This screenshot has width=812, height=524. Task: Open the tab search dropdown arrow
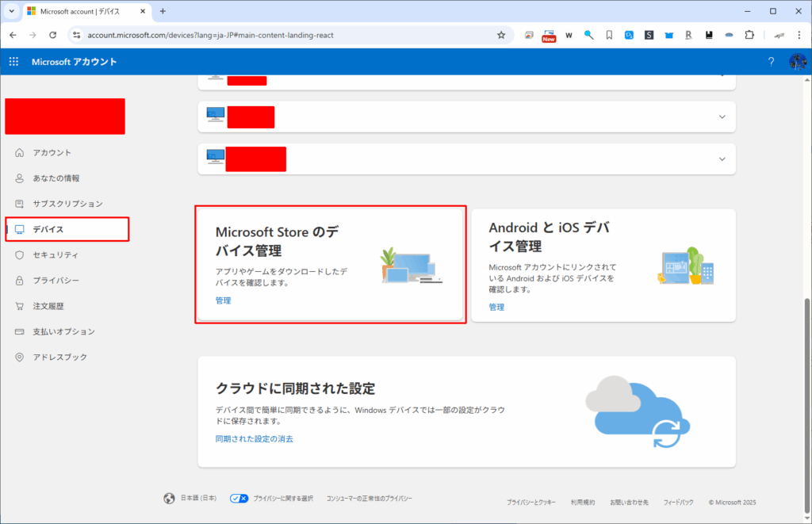11,11
